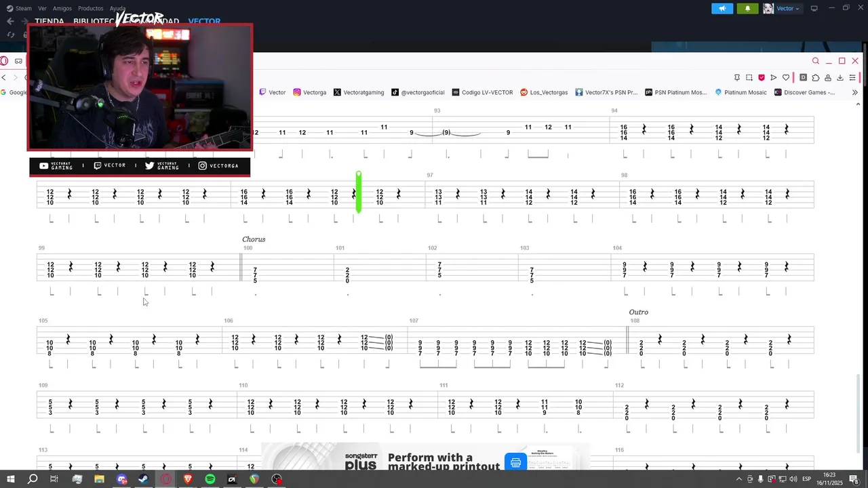Open OBS Studio from the taskbar

click(277, 479)
